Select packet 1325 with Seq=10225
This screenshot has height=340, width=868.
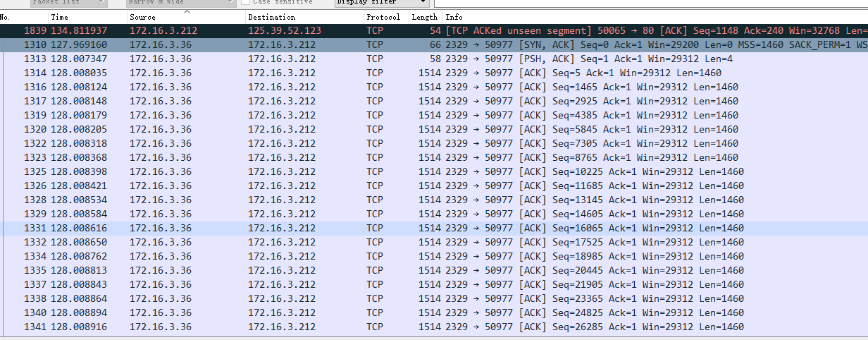point(434,171)
